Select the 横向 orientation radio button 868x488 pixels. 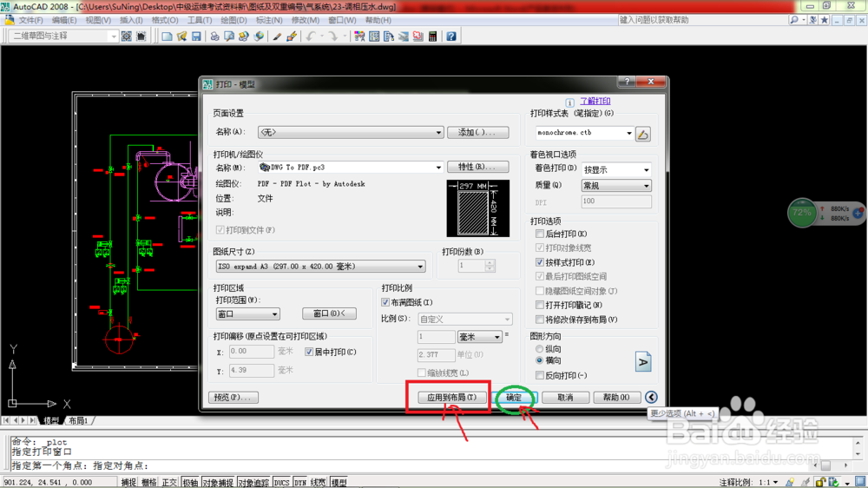(539, 360)
